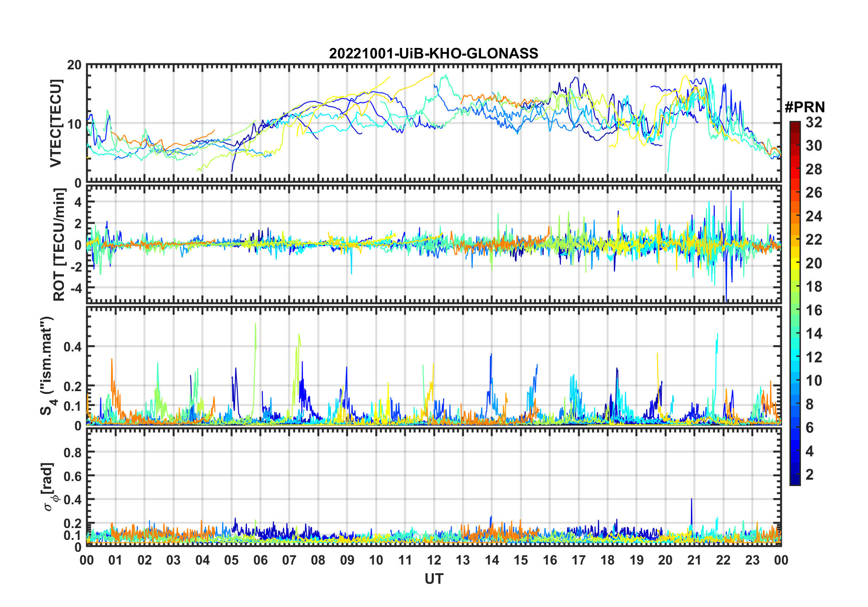This screenshot has height=607, width=868.
Task: Click the S4 y-axis tick label 0.4
Action: 73,347
